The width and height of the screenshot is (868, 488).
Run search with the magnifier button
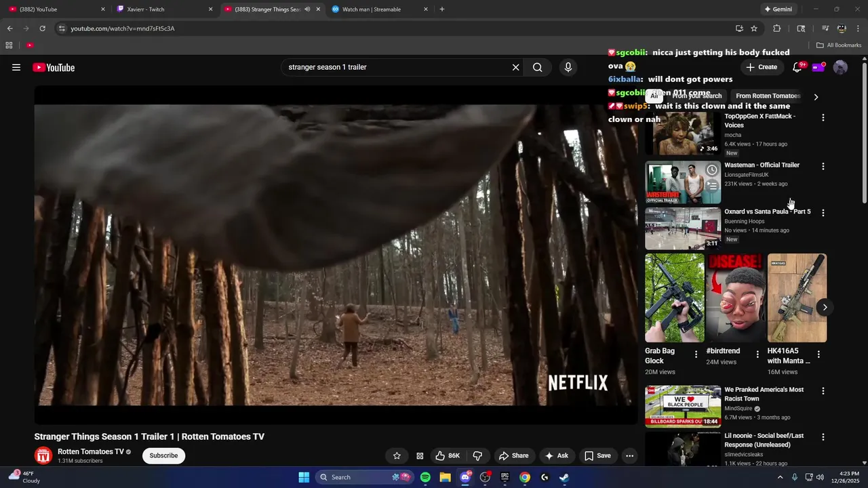click(537, 67)
